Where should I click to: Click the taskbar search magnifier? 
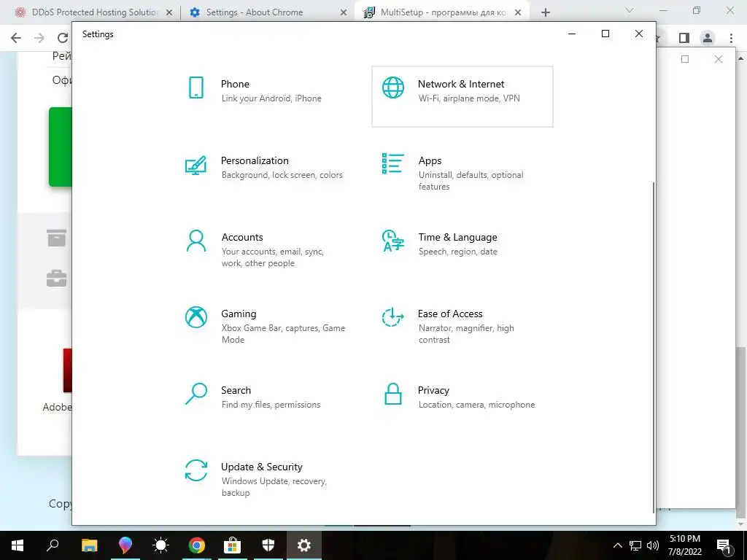[53, 545]
